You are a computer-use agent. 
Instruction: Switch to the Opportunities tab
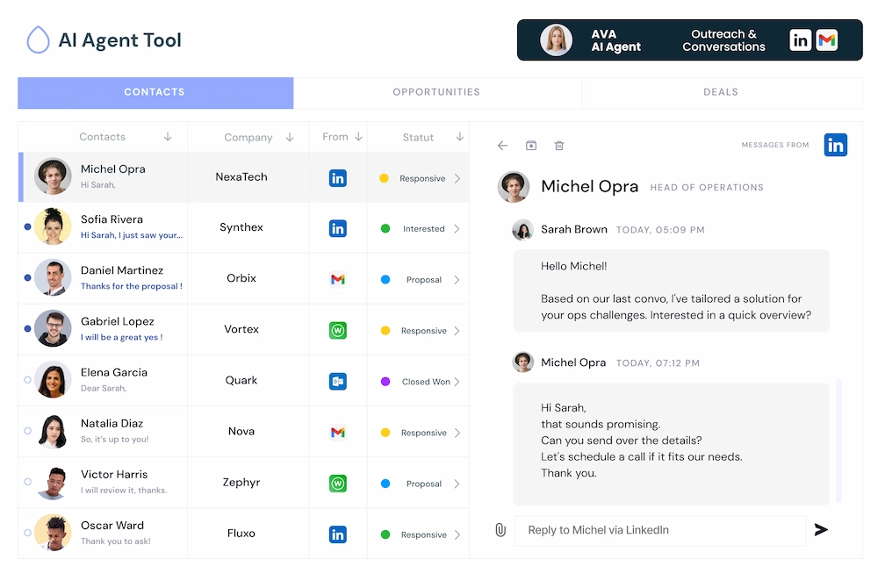(436, 92)
